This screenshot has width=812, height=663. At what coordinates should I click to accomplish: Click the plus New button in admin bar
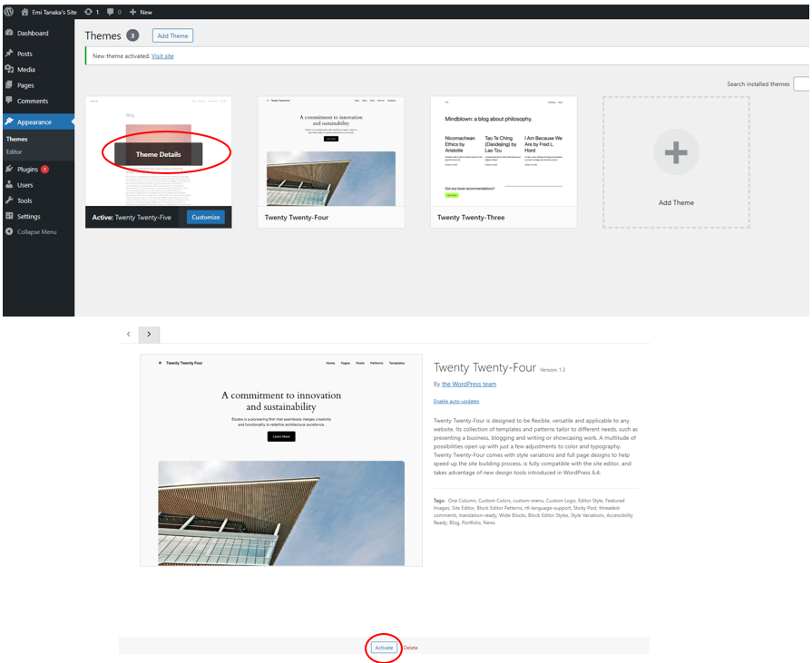coord(141,12)
